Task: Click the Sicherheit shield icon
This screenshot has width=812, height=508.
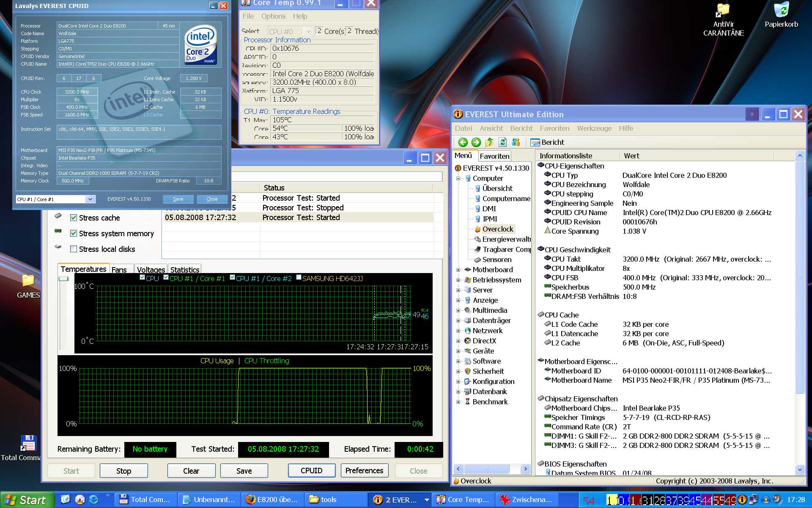Action: (x=467, y=371)
